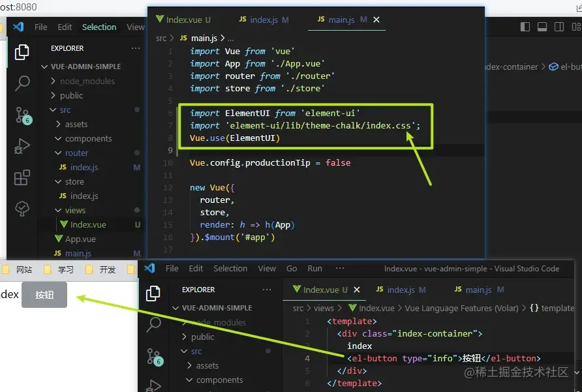The height and width of the screenshot is (392, 582).
Task: Open Search icon in bottom VS Code window
Action: [x=153, y=324]
